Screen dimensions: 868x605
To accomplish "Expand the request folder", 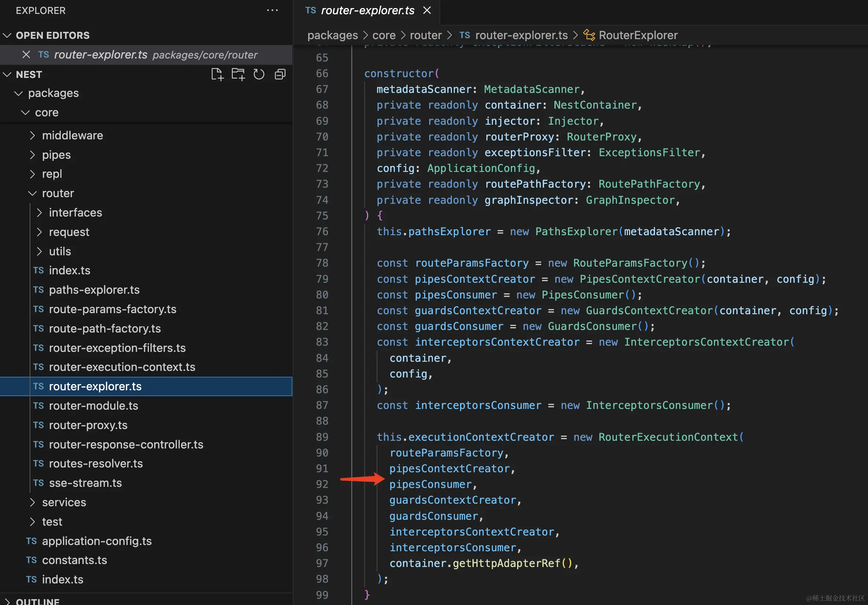I will (39, 232).
